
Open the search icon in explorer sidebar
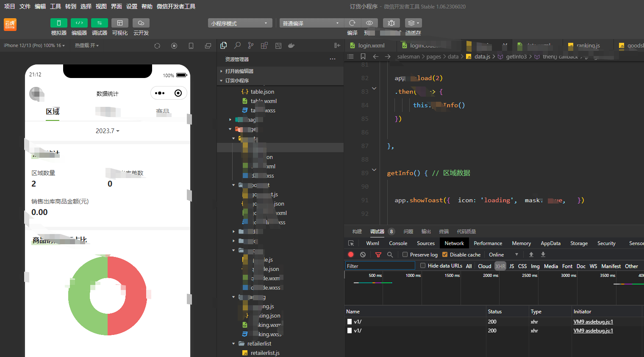[237, 45]
